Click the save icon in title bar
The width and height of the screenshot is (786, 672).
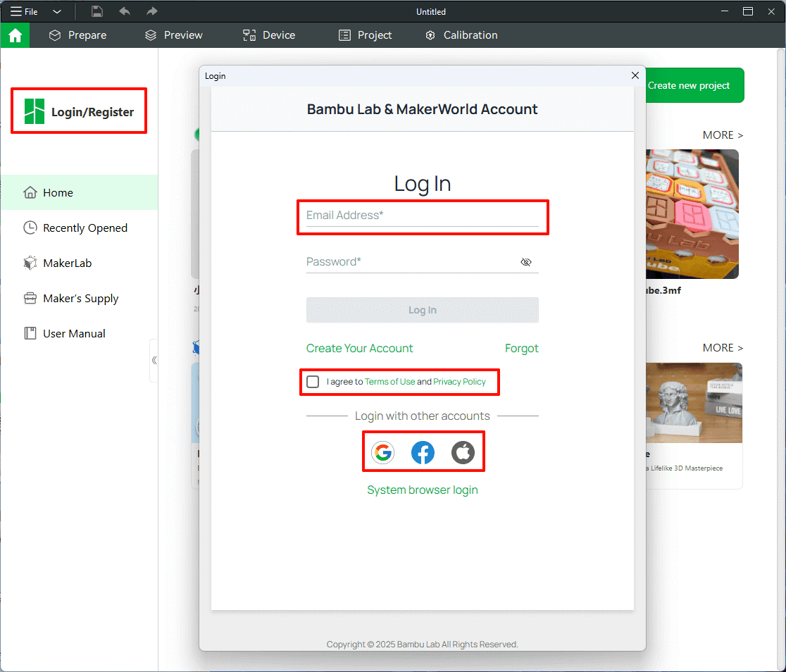click(x=97, y=11)
